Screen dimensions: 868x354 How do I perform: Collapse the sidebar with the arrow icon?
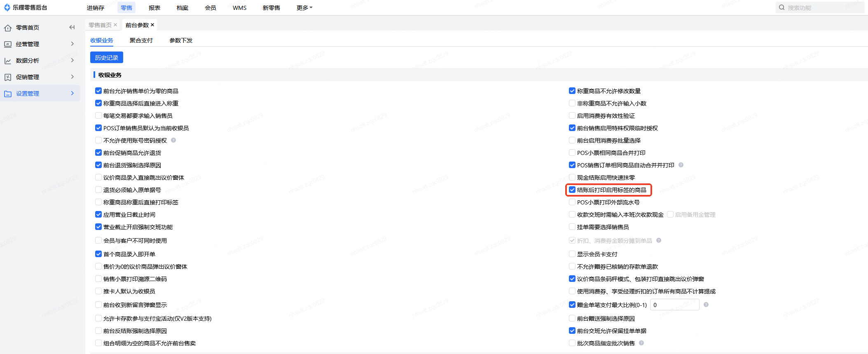[x=72, y=27]
